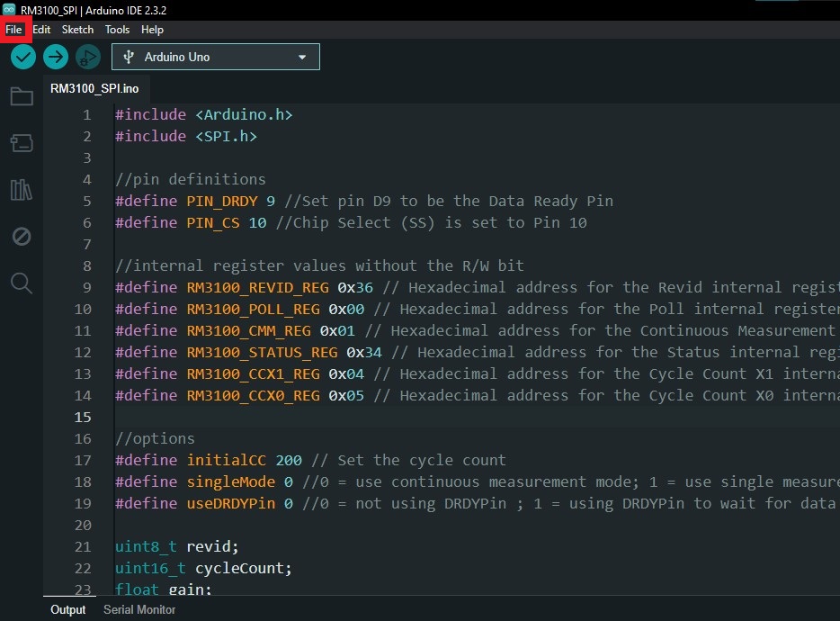Screen dimensions: 840x621
Task: Click the '//pin definitions' comment
Action: click(x=190, y=179)
